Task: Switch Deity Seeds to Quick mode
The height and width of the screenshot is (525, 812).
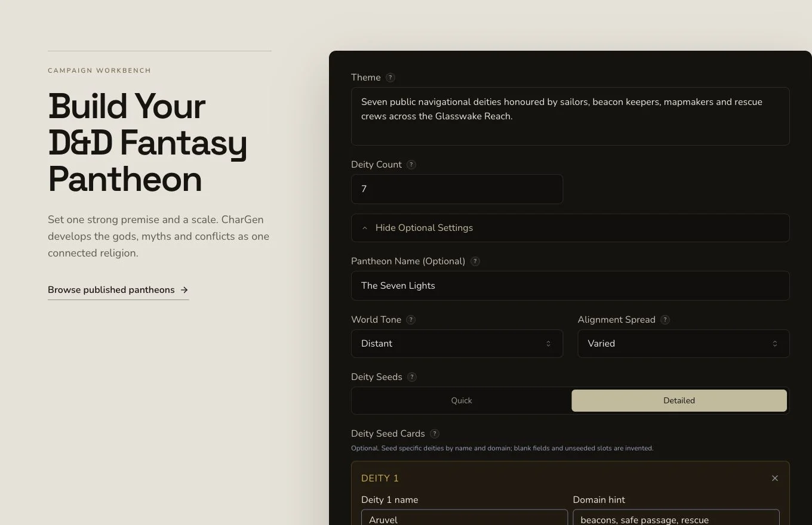Action: click(462, 401)
